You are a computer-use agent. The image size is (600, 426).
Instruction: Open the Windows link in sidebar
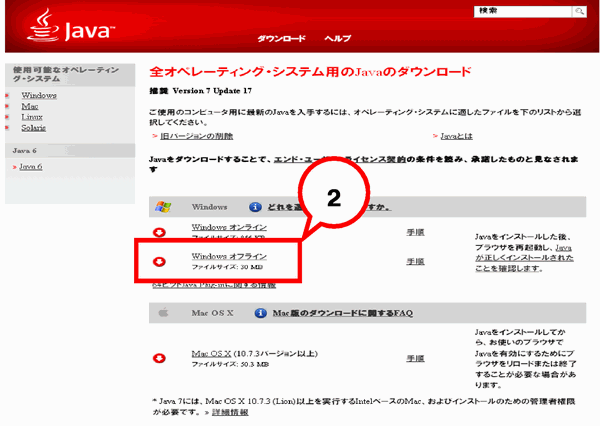click(39, 95)
